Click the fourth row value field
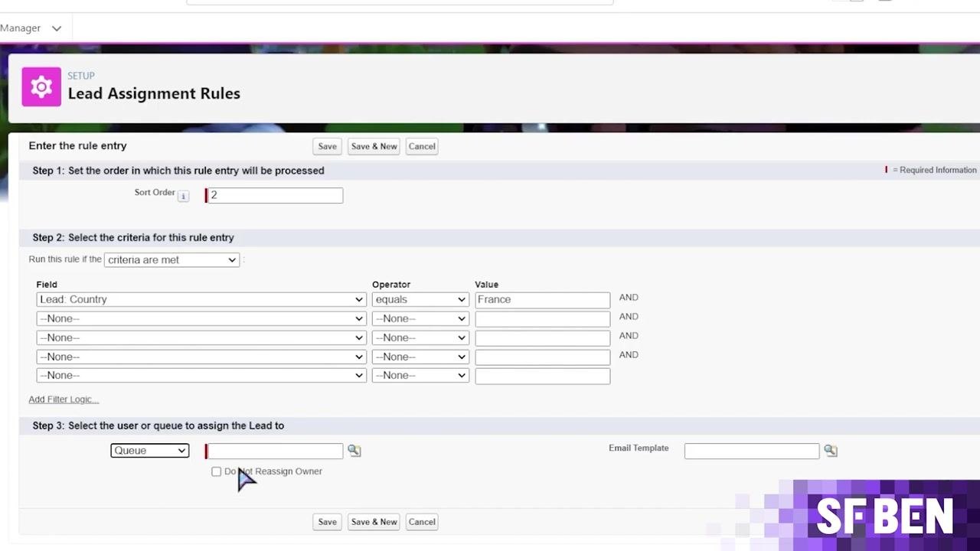Image resolution: width=980 pixels, height=551 pixels. [x=542, y=357]
